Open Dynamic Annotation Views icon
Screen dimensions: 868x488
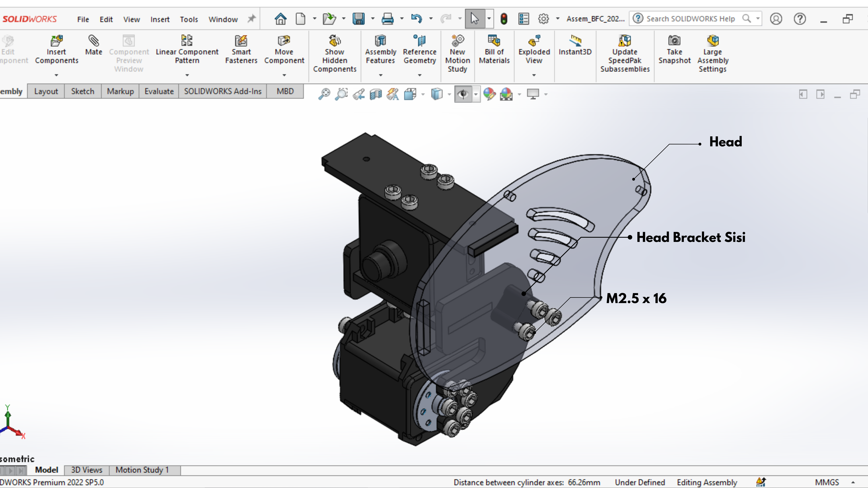pyautogui.click(x=393, y=94)
